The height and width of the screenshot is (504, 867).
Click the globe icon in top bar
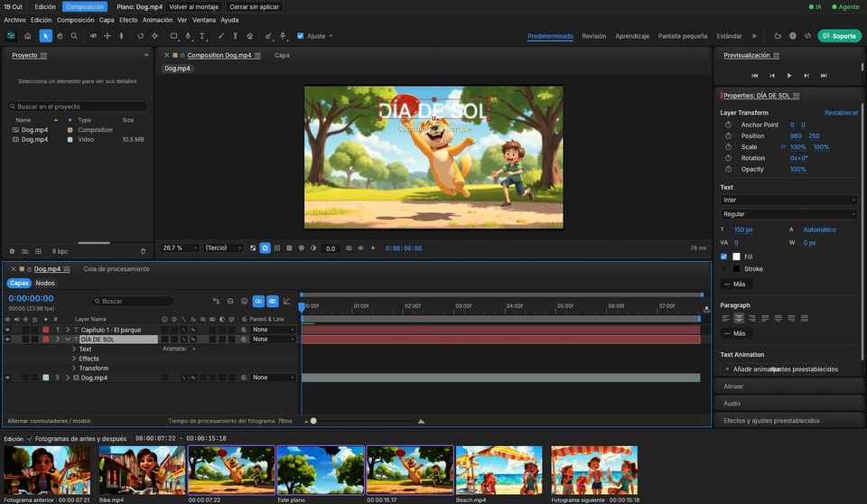coord(793,36)
